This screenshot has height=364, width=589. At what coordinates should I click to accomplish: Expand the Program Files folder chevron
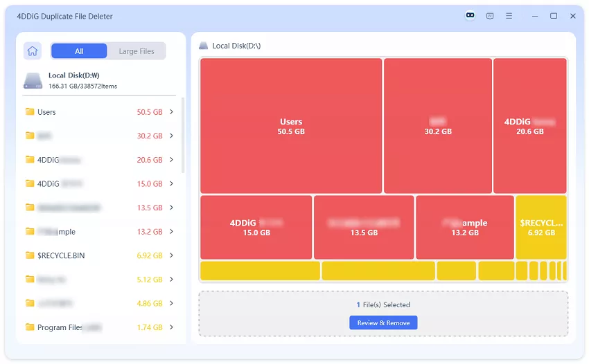point(171,327)
